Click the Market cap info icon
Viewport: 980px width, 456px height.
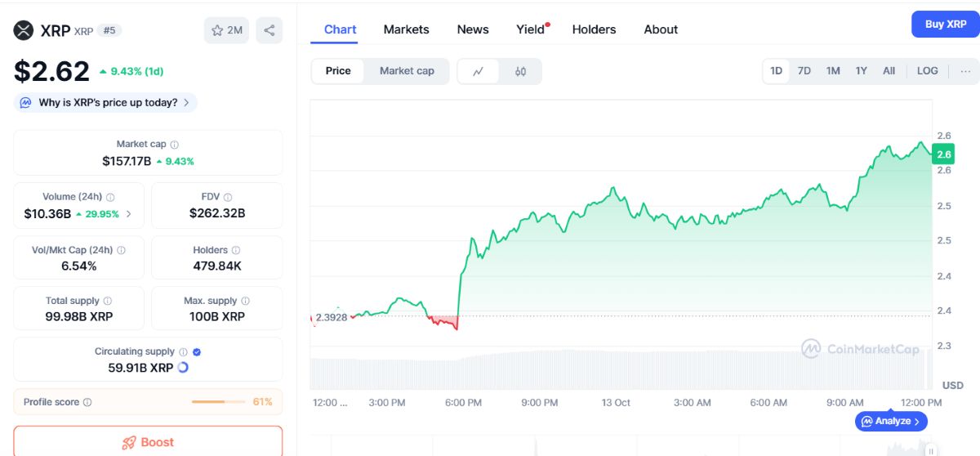coord(175,145)
